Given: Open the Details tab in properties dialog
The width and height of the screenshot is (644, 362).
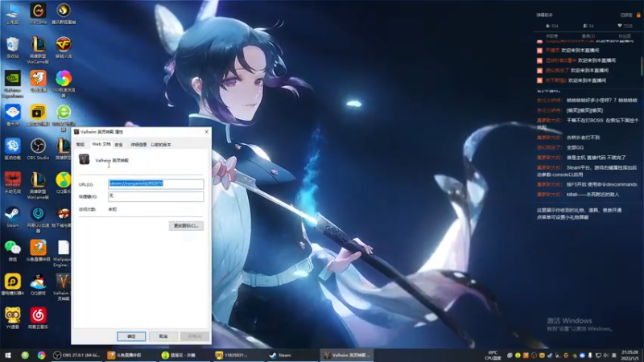Looking at the screenshot, I should [x=138, y=145].
